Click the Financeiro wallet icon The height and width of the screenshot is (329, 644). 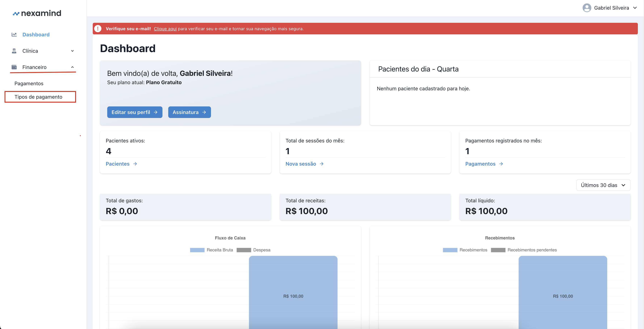tap(14, 67)
